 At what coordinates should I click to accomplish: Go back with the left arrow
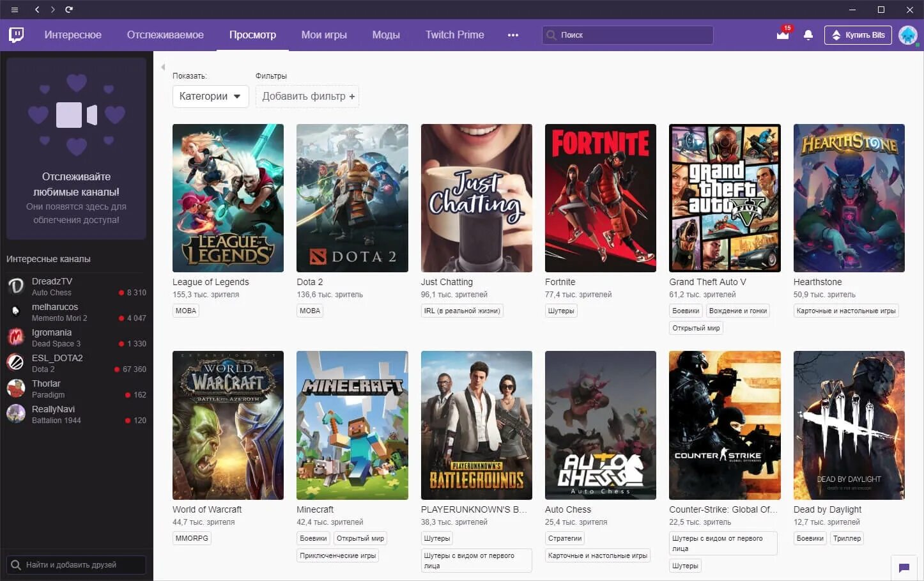(x=37, y=10)
